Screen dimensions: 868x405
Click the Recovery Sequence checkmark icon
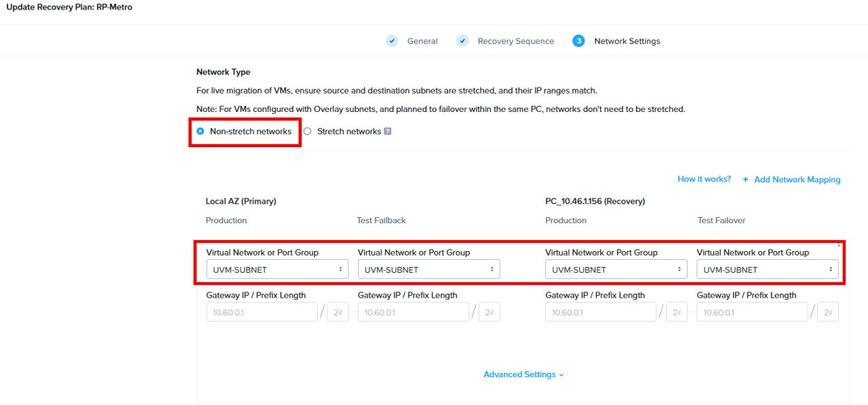point(462,41)
